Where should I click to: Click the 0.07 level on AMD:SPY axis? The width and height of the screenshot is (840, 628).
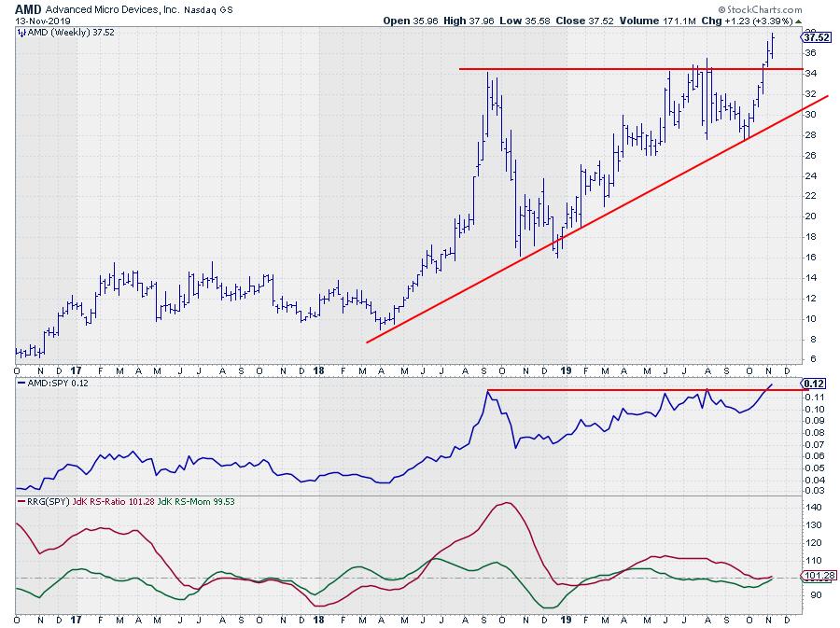814,445
